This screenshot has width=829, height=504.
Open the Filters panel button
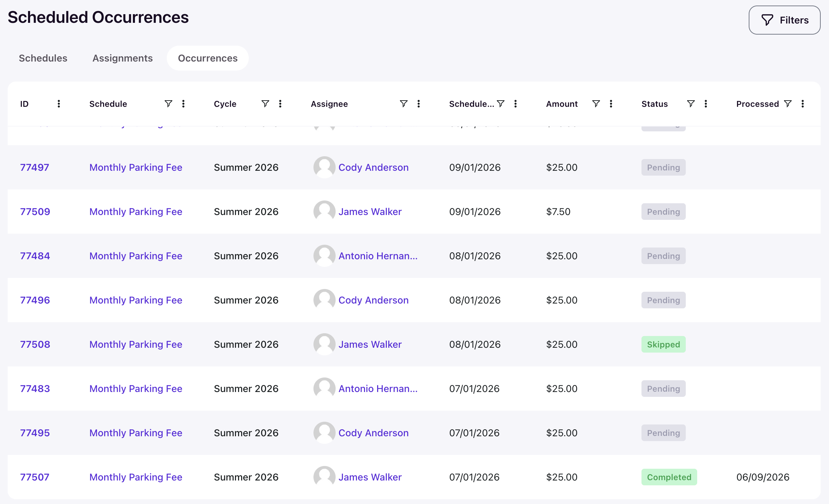coord(784,20)
